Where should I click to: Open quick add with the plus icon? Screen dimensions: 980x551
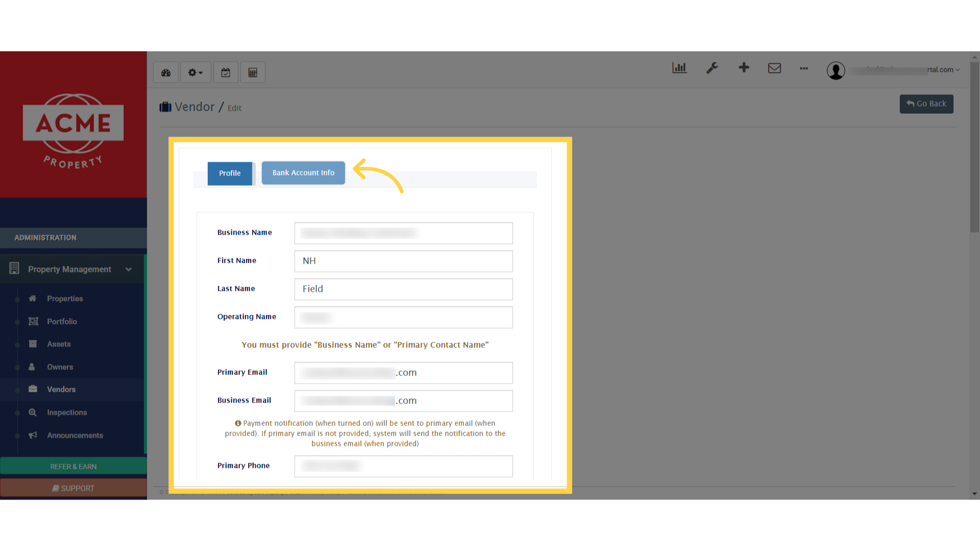pyautogui.click(x=744, y=68)
